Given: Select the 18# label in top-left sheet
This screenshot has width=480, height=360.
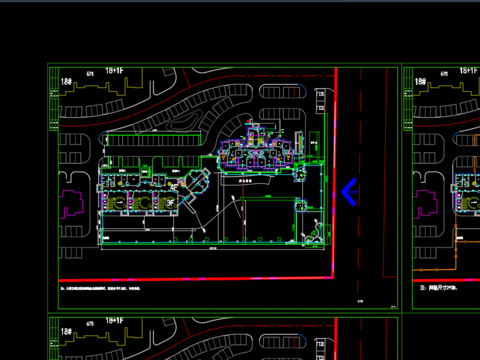Looking at the screenshot, I should [66, 81].
